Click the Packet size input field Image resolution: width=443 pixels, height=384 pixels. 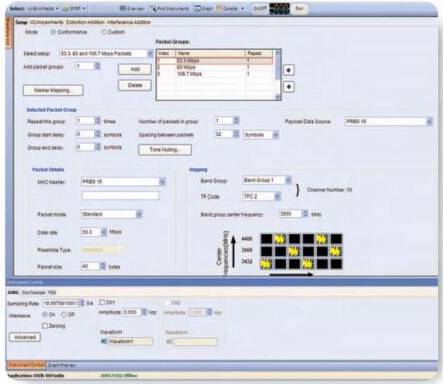(90, 266)
